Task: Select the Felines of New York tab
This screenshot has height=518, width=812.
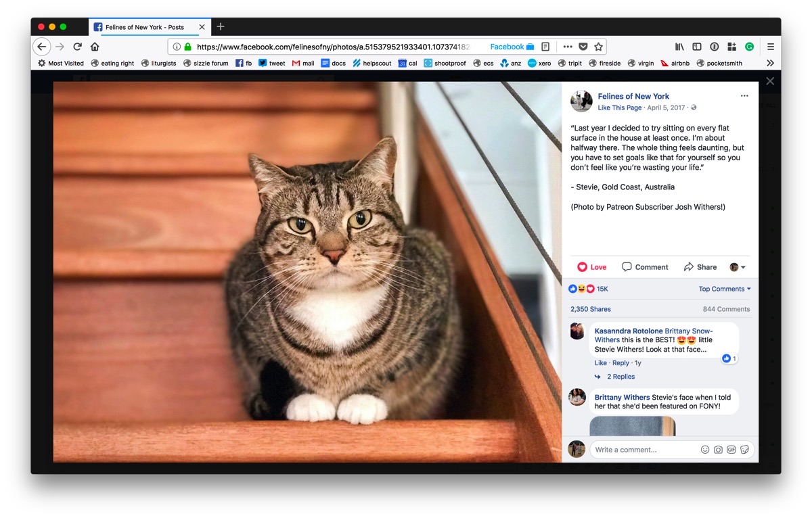Action: click(x=145, y=27)
